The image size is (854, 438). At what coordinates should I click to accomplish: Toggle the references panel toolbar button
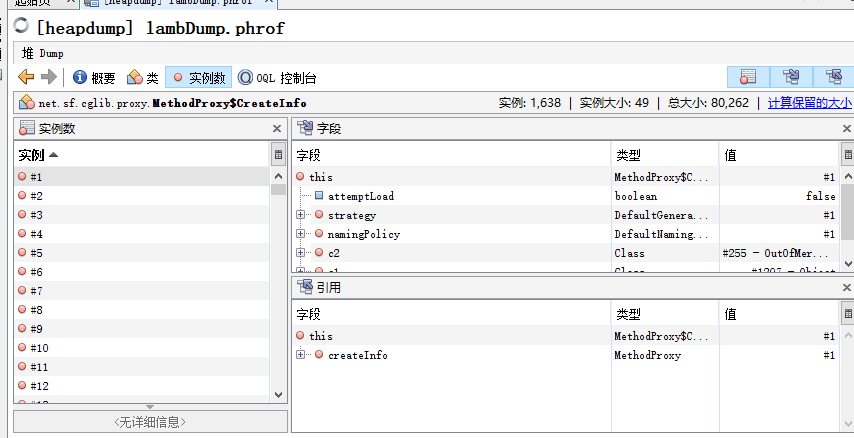tap(833, 77)
